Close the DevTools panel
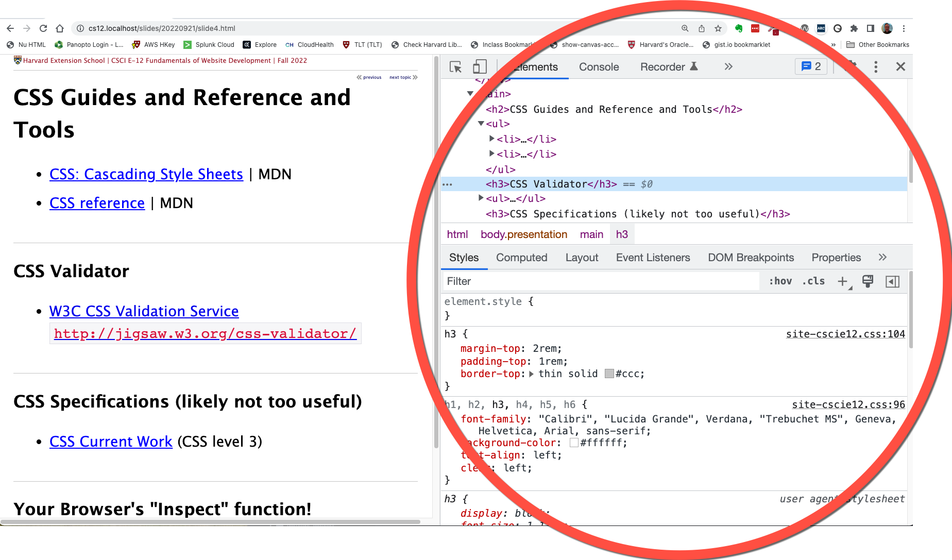Screen dimensions: 952x560 [x=900, y=66]
